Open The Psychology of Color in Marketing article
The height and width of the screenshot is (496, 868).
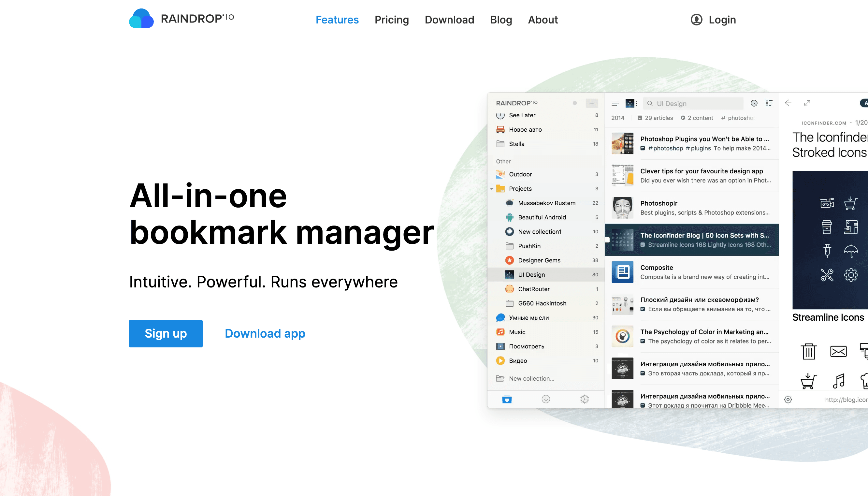coord(692,336)
